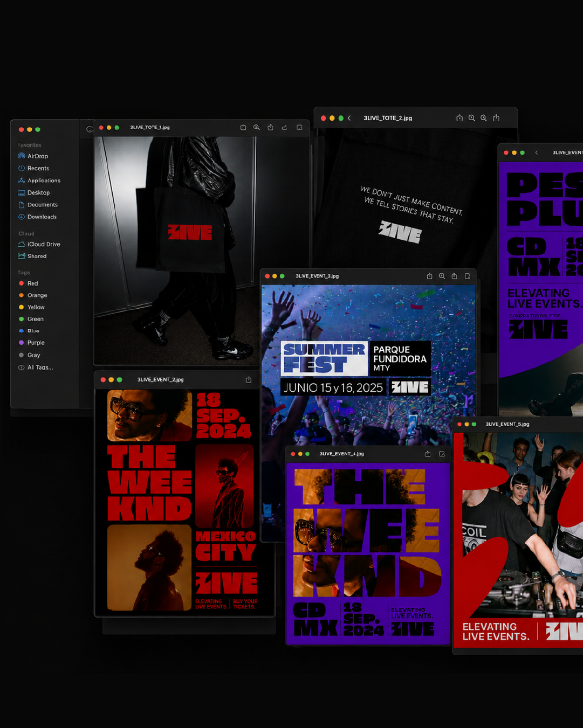This screenshot has width=583, height=728.
Task: Rotate the image in 3LIVE_TOTE_1 window
Action: tap(284, 128)
